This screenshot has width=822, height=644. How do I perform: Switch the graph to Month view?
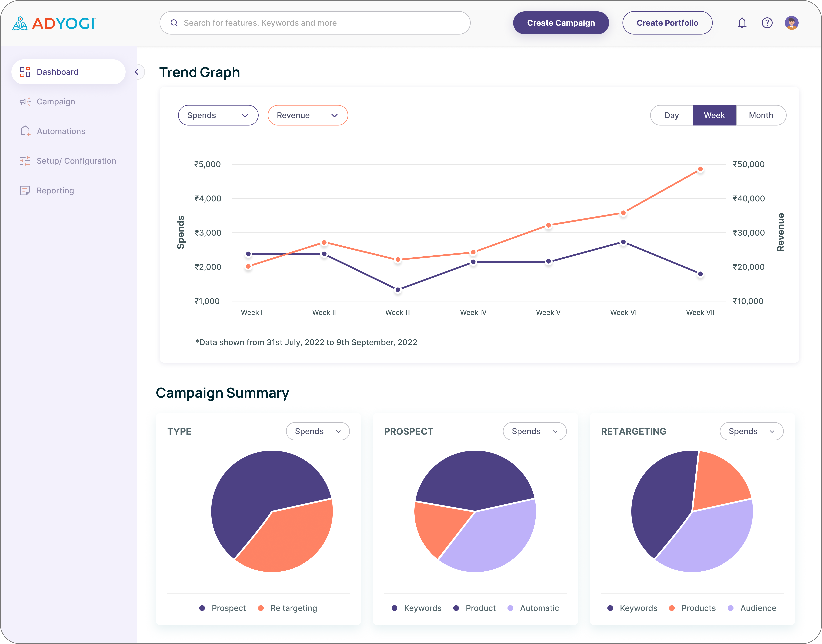[761, 115]
